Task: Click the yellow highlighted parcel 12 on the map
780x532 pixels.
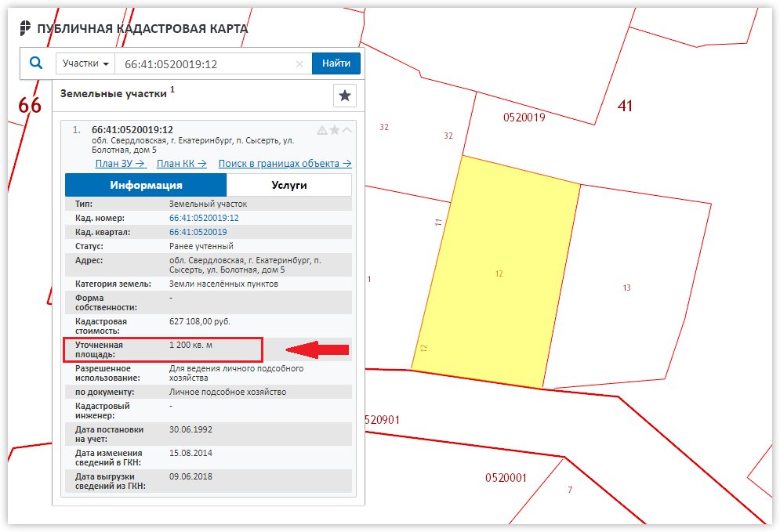Action: [x=498, y=273]
